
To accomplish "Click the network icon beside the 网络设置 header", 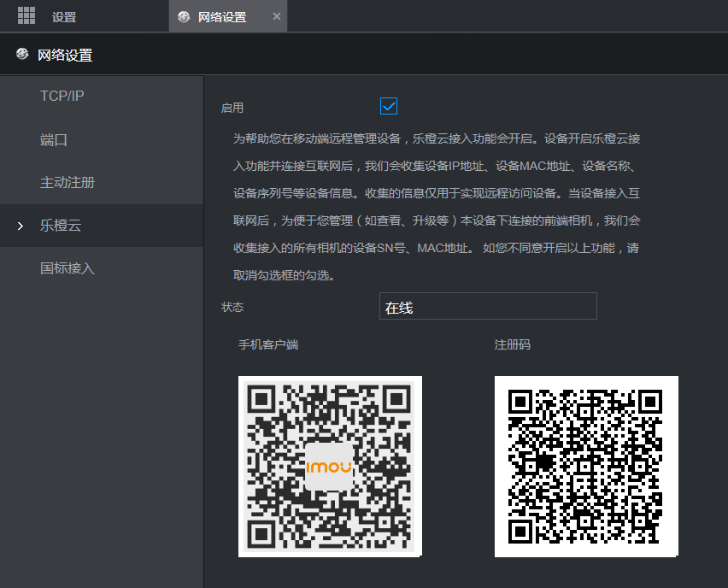I will pyautogui.click(x=22, y=55).
